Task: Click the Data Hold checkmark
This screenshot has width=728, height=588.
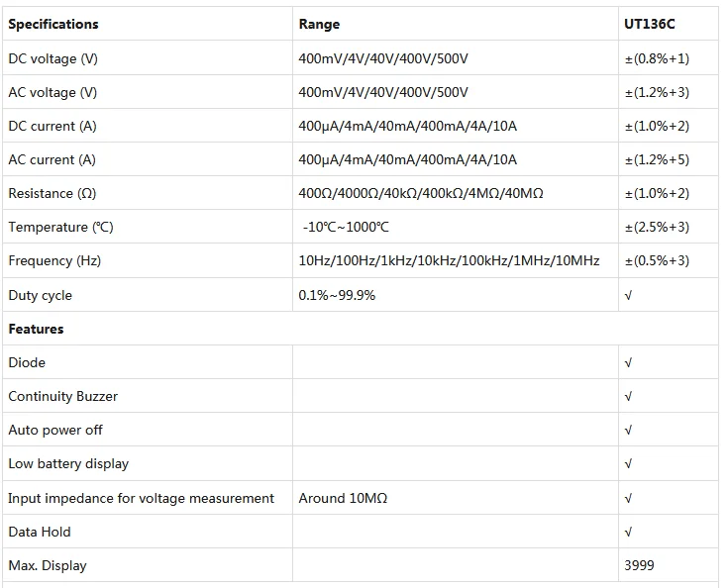Action: pos(628,532)
